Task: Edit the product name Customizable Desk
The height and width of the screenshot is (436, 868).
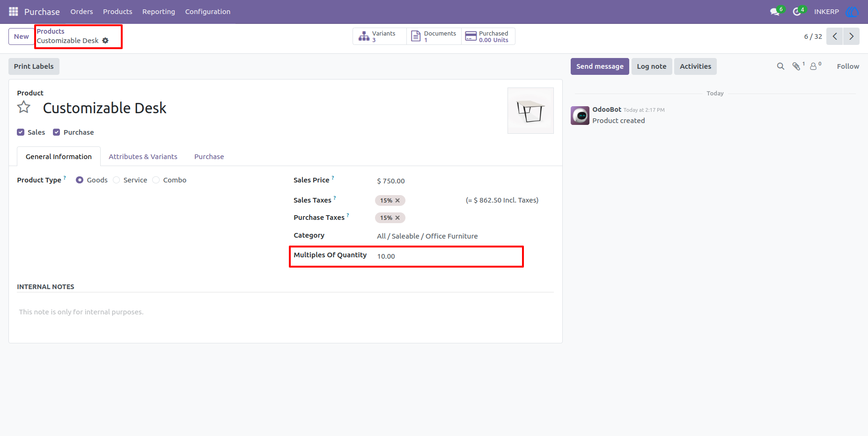Action: click(x=105, y=108)
